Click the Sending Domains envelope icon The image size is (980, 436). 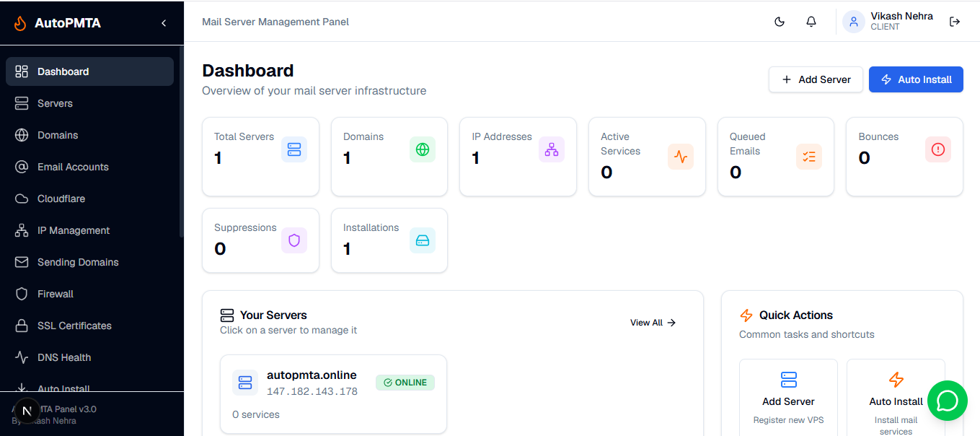pyautogui.click(x=22, y=262)
